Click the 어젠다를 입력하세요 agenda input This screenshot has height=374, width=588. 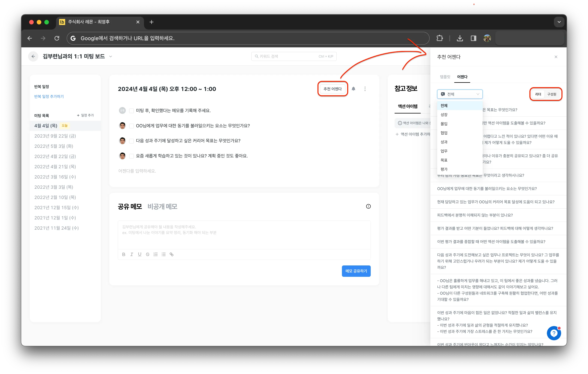137,171
